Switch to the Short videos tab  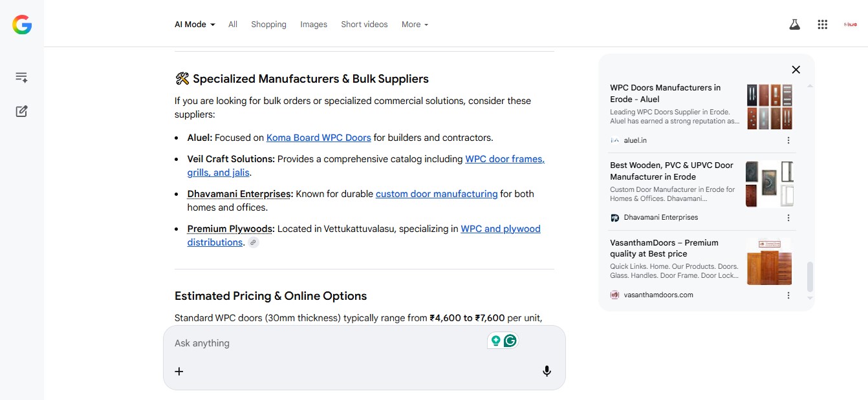[364, 25]
